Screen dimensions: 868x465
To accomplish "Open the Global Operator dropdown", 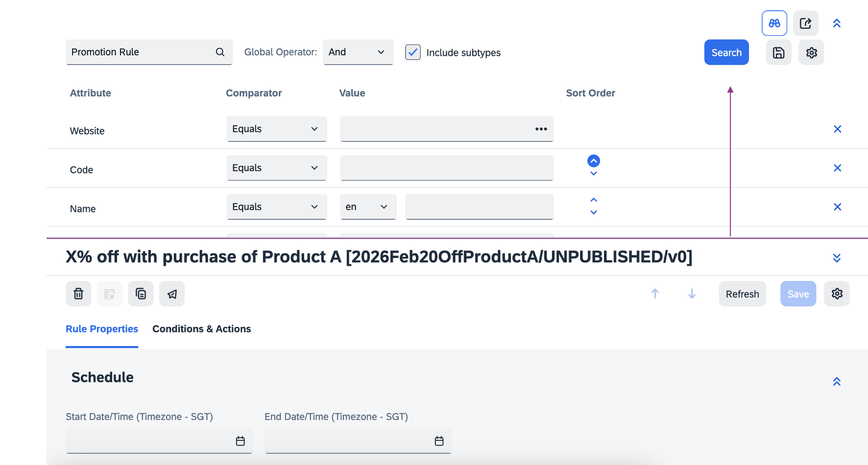I will (x=358, y=52).
